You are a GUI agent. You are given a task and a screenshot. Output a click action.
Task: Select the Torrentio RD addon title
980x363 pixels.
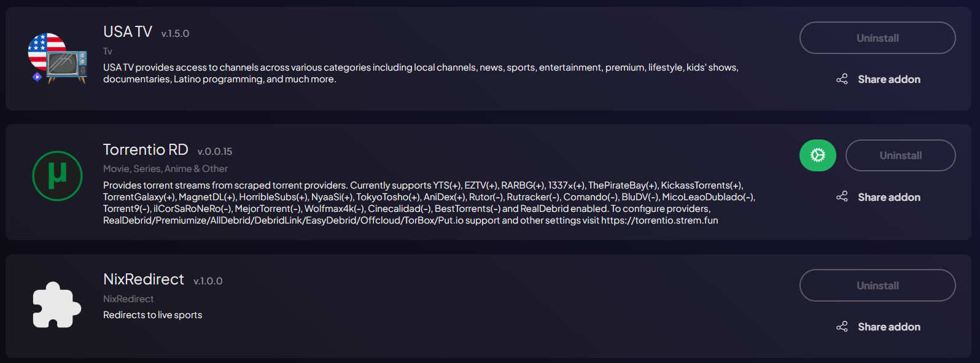click(146, 150)
